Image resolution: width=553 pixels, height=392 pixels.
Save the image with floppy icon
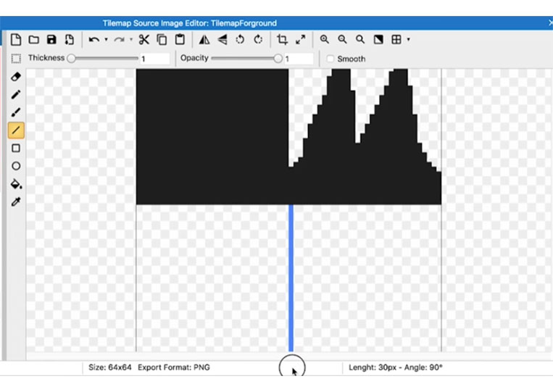coord(51,39)
